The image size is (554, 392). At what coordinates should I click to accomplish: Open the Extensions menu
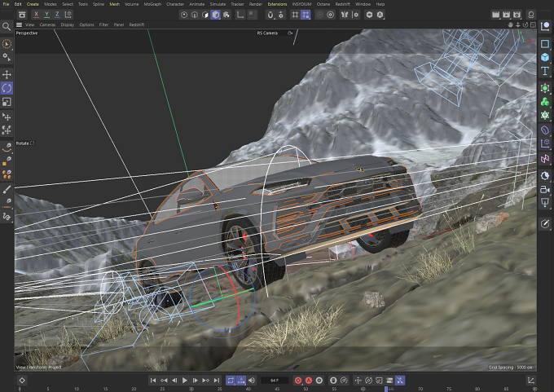click(277, 4)
